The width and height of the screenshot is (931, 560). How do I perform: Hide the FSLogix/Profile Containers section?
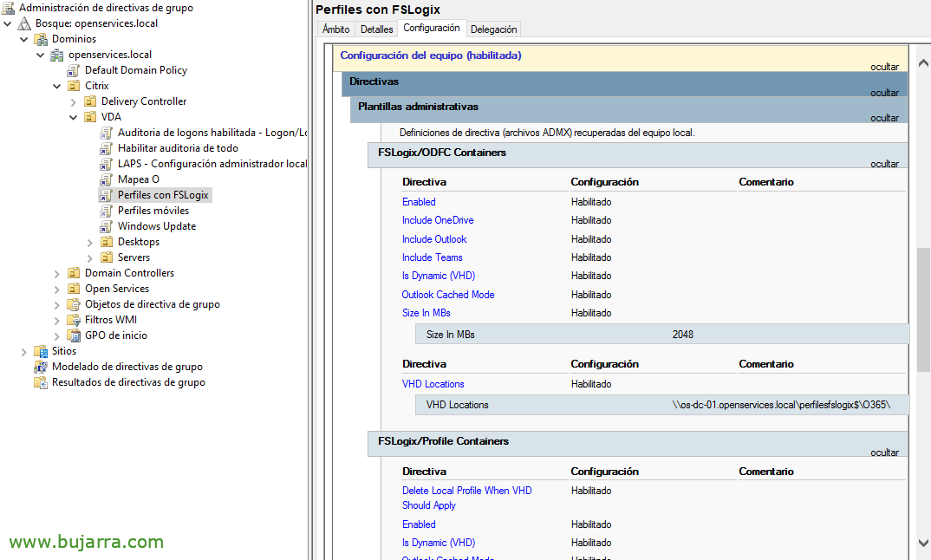(884, 453)
